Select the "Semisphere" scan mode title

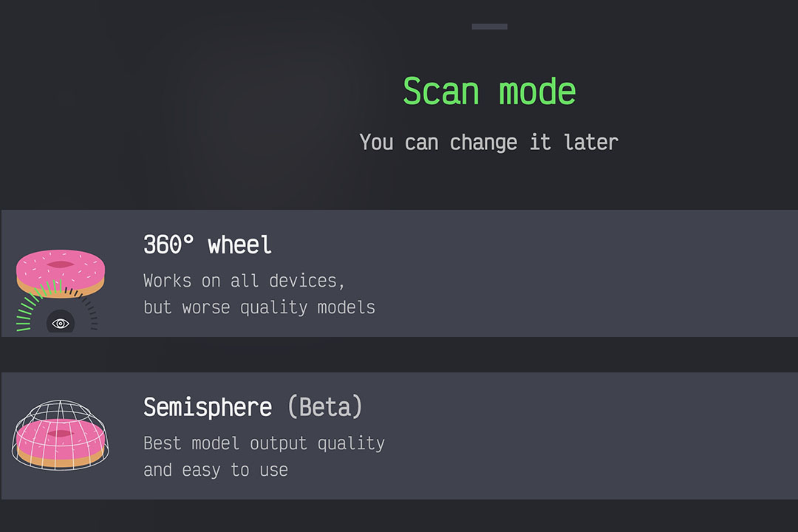pos(208,407)
